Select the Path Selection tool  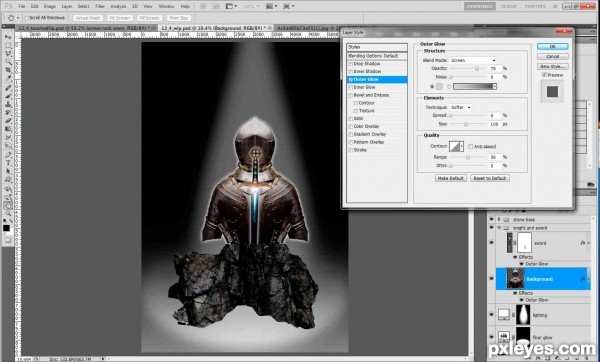8,172
